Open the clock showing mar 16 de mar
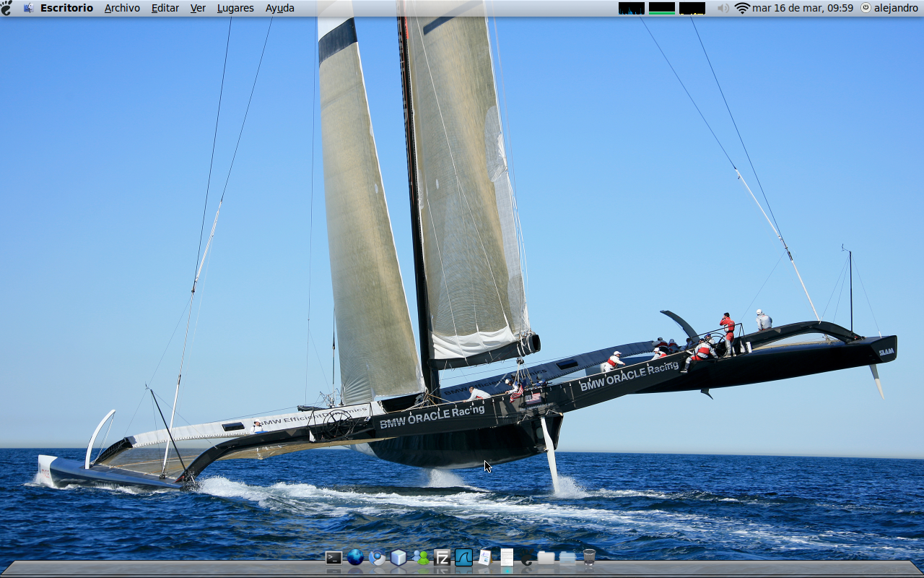 803,8
